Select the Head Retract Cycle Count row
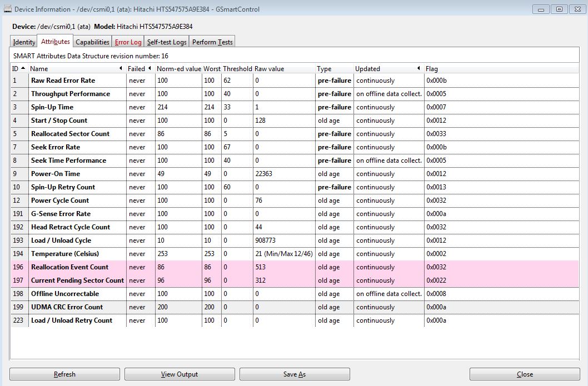This screenshot has height=386, width=588. [x=295, y=227]
